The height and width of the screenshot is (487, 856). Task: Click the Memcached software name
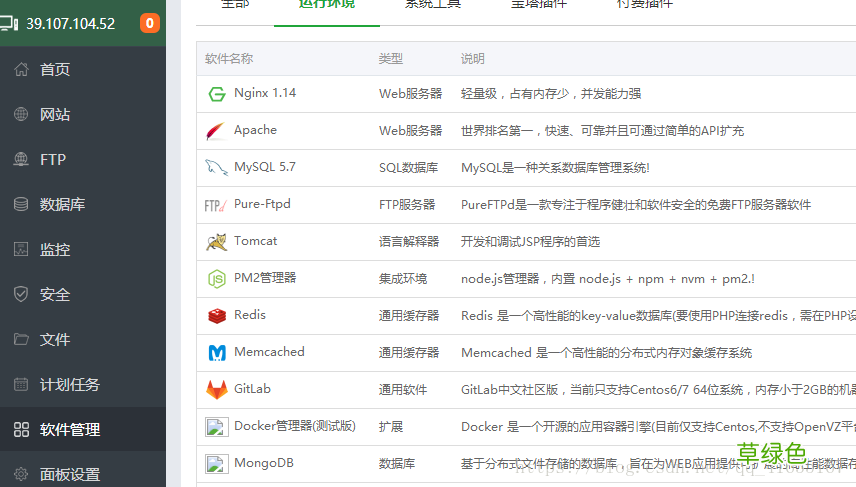click(269, 352)
